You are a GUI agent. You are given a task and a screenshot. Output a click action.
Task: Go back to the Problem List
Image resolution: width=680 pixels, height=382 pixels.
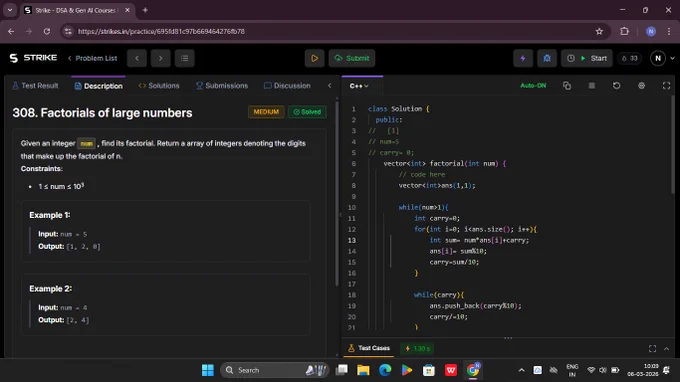pyautogui.click(x=92, y=58)
